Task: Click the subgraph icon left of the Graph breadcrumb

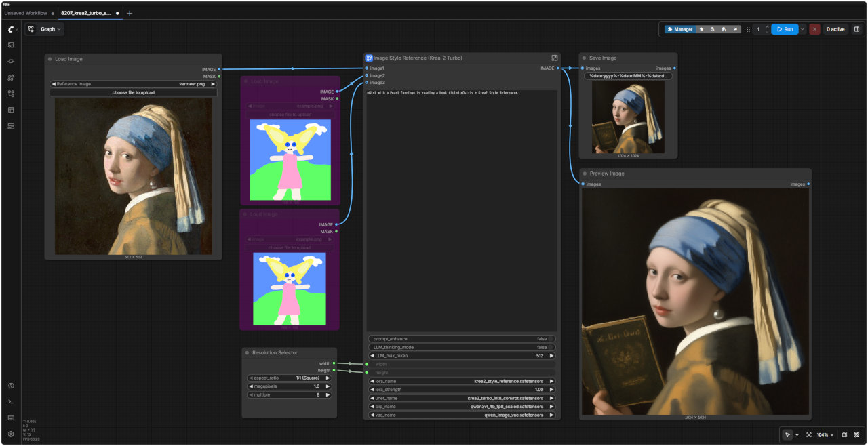Action: click(31, 29)
